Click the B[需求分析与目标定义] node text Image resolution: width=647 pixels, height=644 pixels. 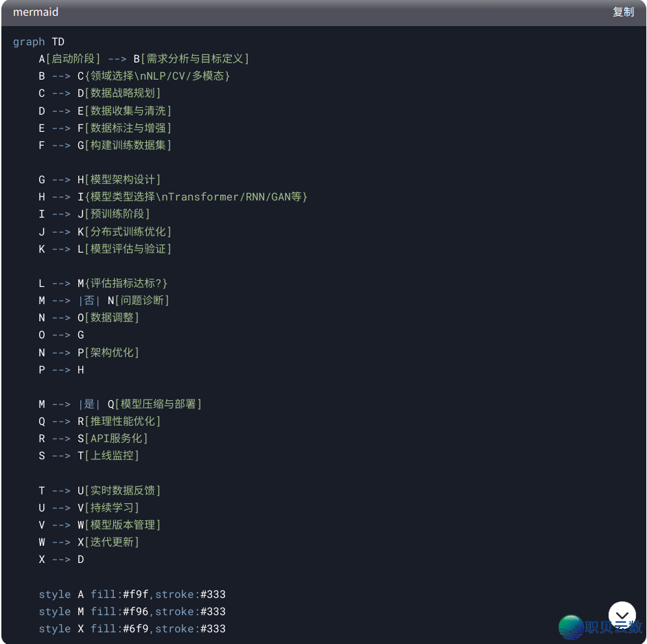click(x=191, y=59)
